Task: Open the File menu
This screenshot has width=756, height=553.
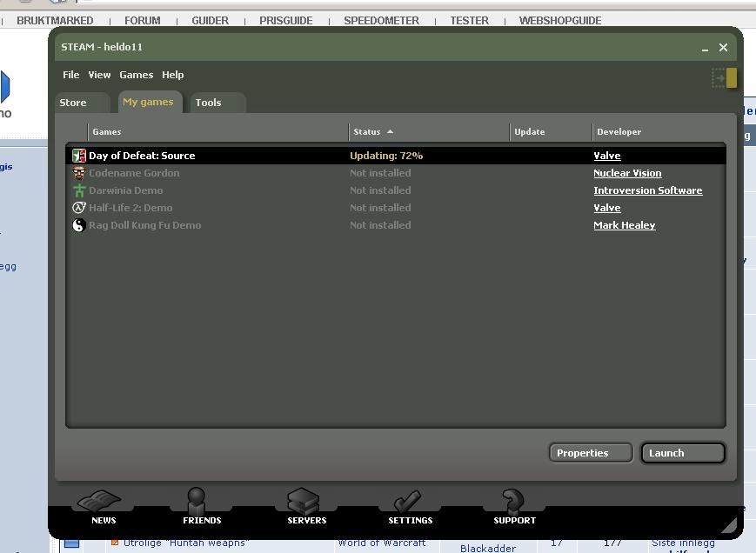Action: pos(70,75)
